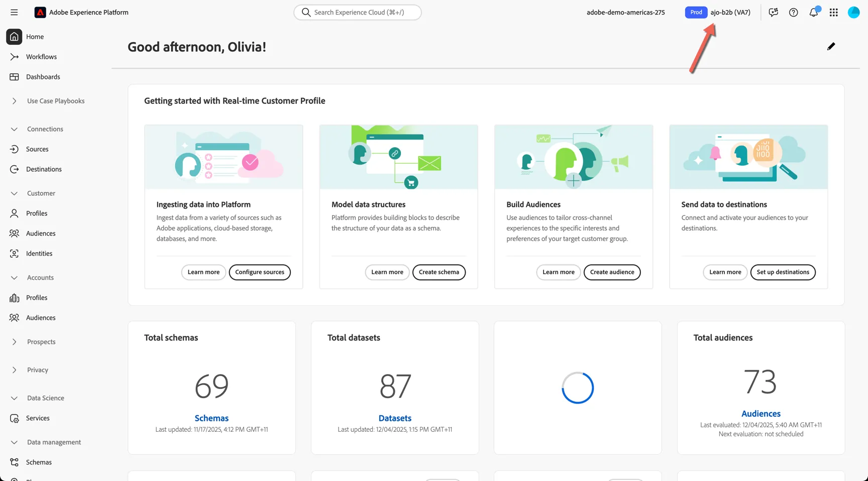Image resolution: width=868 pixels, height=481 pixels.
Task: Go to Workflows in sidebar
Action: (x=41, y=57)
